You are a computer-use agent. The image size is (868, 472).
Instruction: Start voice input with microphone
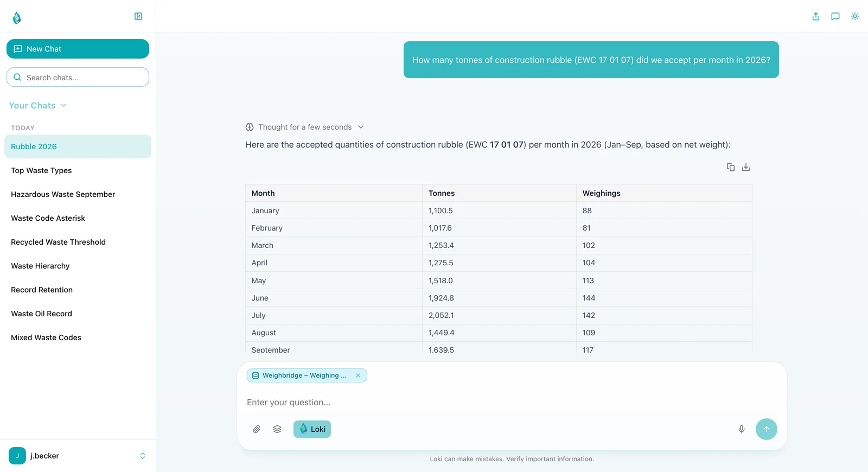coord(742,429)
